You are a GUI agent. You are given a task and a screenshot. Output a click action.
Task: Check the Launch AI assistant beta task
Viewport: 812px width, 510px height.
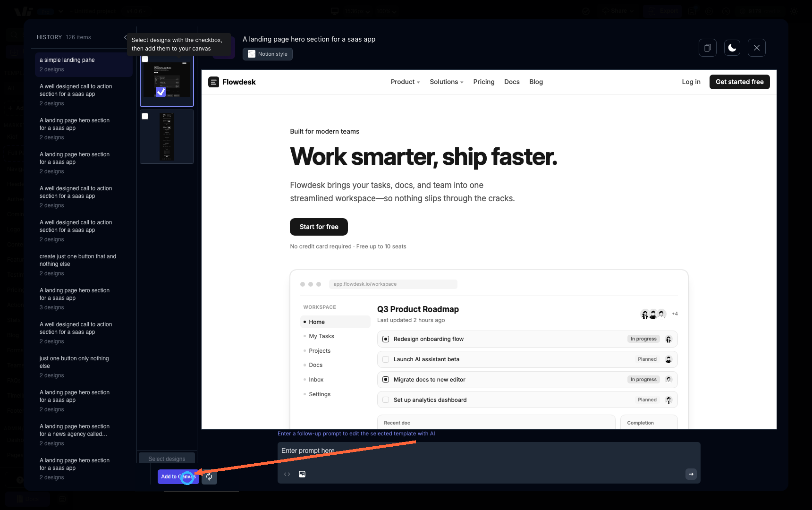tap(385, 359)
